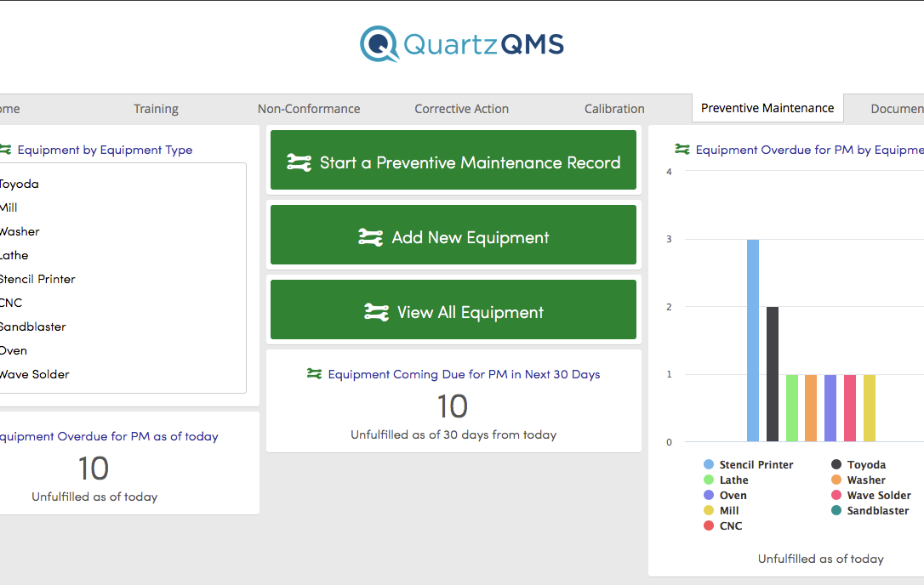
Task: Click the orange Washer bar
Action: (811, 407)
